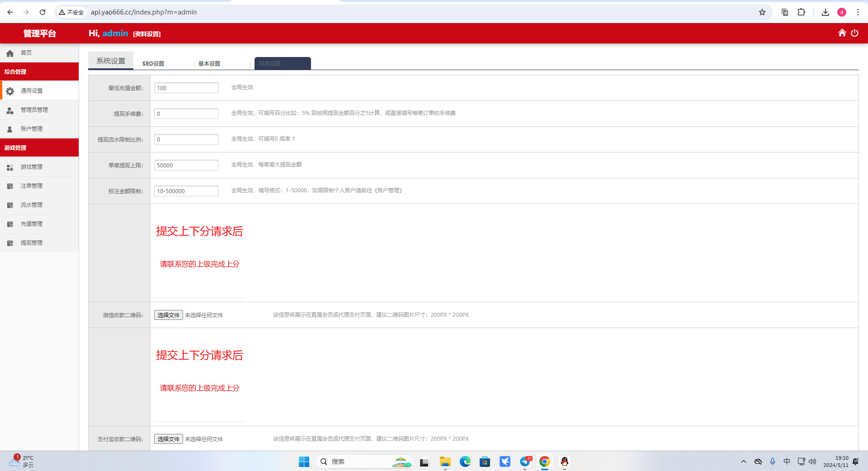Open the [资料设置] link
Viewport: 868px width, 471px height.
146,33
